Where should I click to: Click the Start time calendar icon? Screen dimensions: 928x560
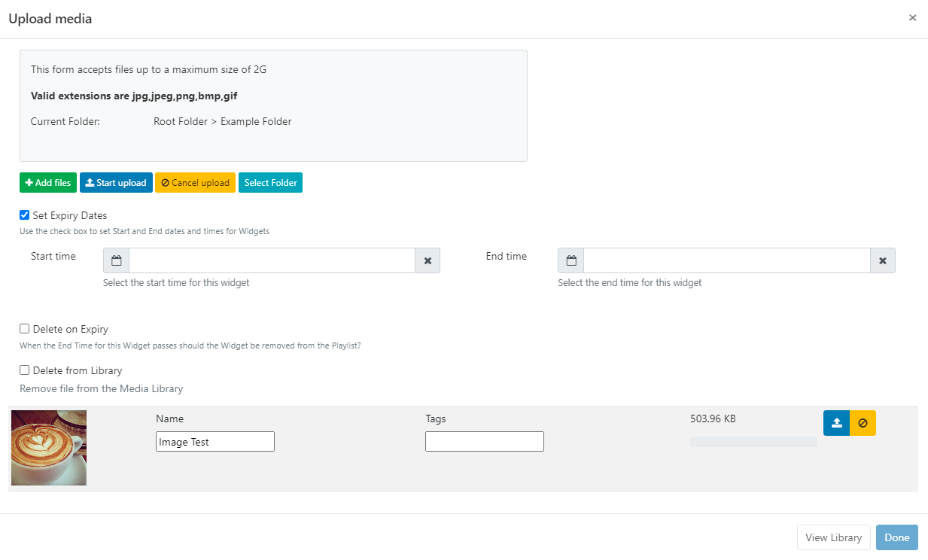coord(116,260)
